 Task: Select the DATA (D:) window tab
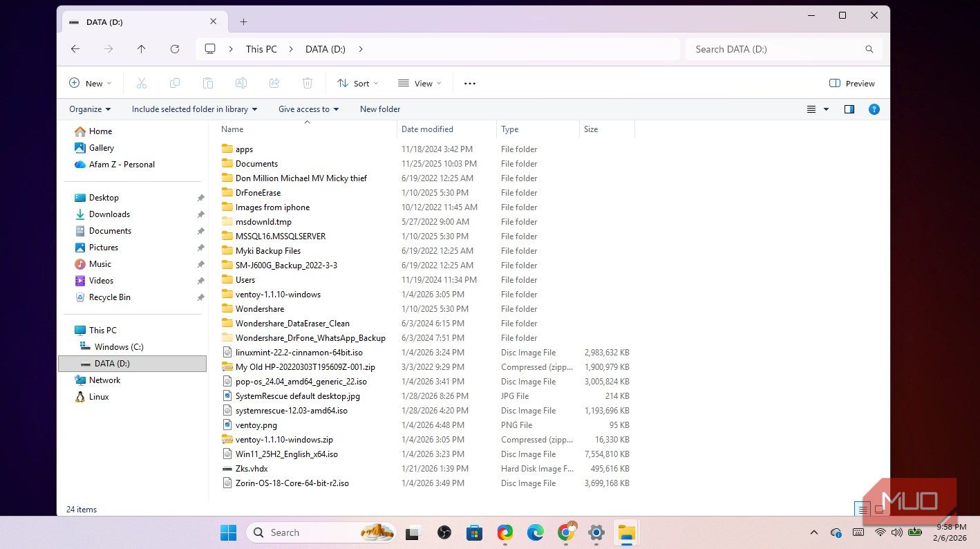click(x=143, y=22)
